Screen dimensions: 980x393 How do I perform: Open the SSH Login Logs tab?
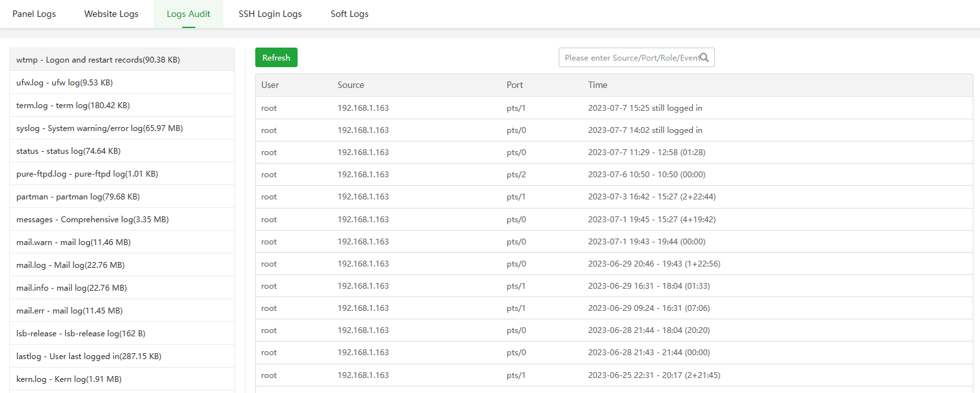[x=270, y=14]
